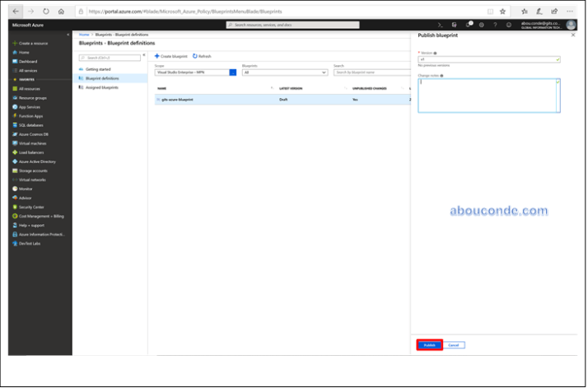
Task: Open portal settings gear icon
Action: [482, 25]
